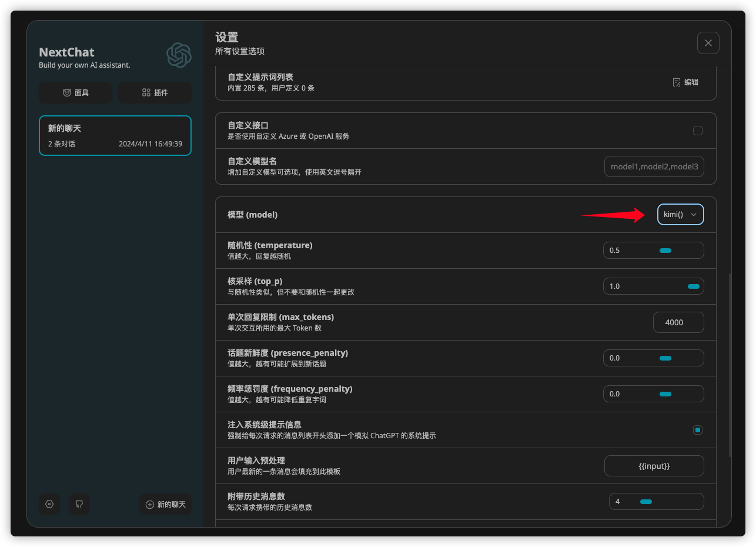
Task: Select the 新的聊天 conversation in sidebar
Action: click(x=115, y=135)
